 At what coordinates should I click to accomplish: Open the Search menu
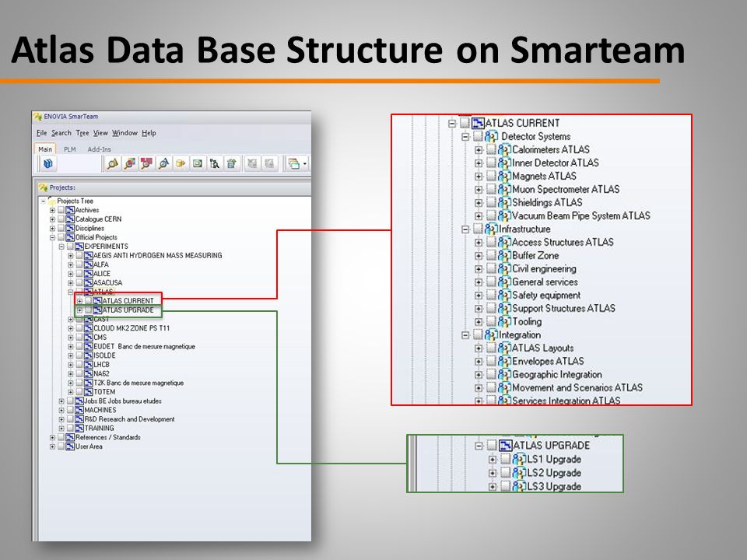coord(61,133)
